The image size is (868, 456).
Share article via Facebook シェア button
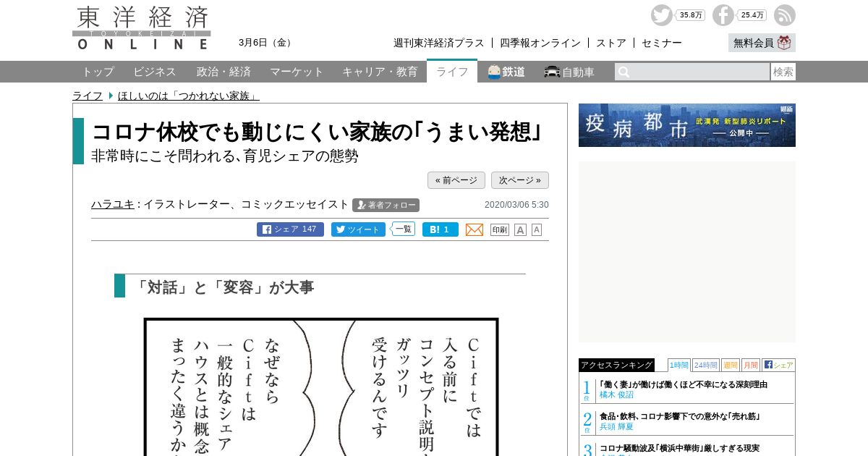click(x=290, y=229)
